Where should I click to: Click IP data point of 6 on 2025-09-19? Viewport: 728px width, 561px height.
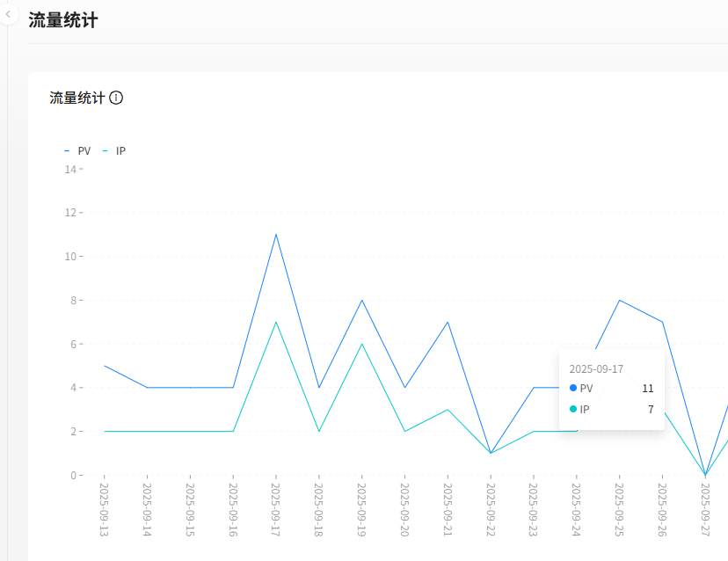[x=361, y=344]
